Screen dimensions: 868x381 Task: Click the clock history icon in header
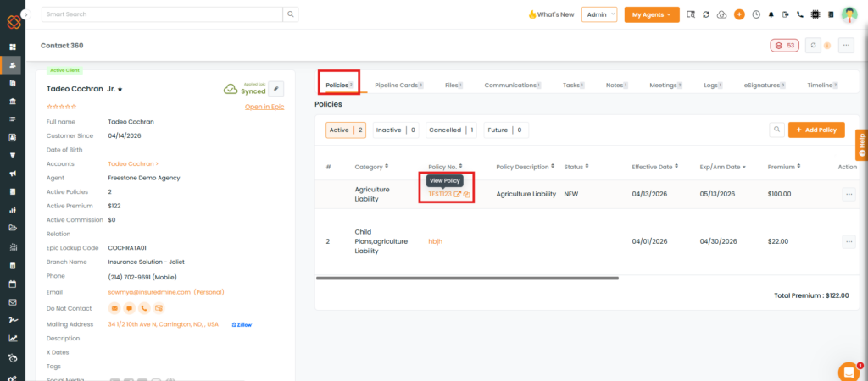tap(755, 14)
